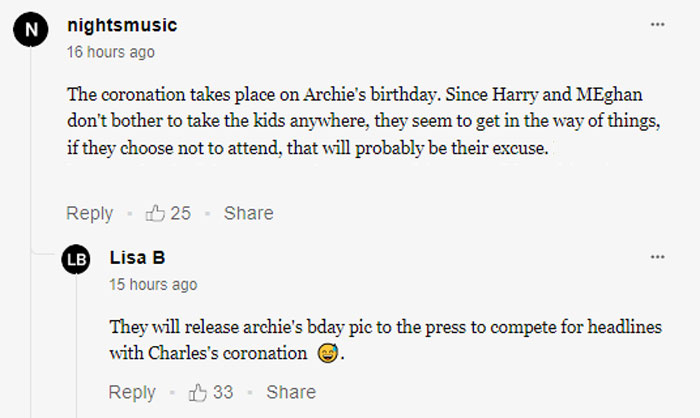Open the three-dot menu on nightsmusic's comment
Viewport: 700px width, 418px height.
[657, 24]
